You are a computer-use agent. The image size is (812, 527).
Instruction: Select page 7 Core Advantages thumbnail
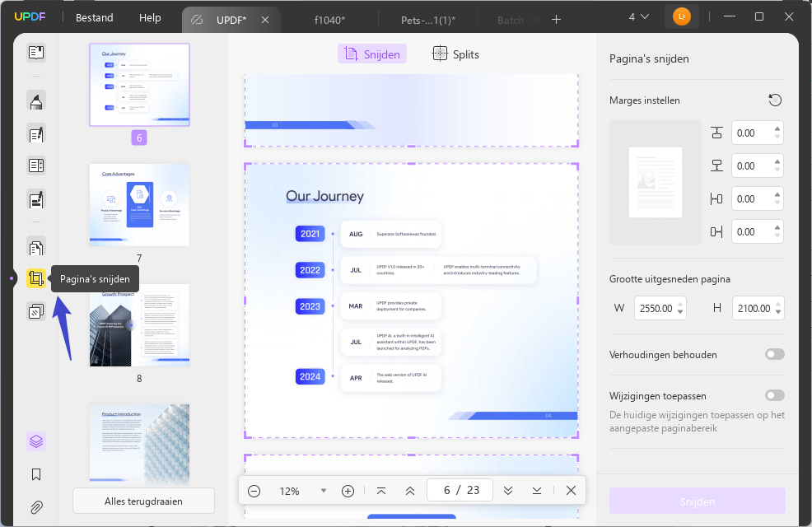(x=139, y=204)
